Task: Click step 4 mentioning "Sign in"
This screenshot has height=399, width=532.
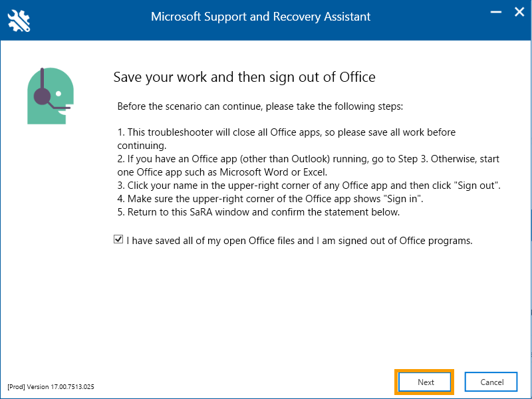Action: tap(271, 199)
